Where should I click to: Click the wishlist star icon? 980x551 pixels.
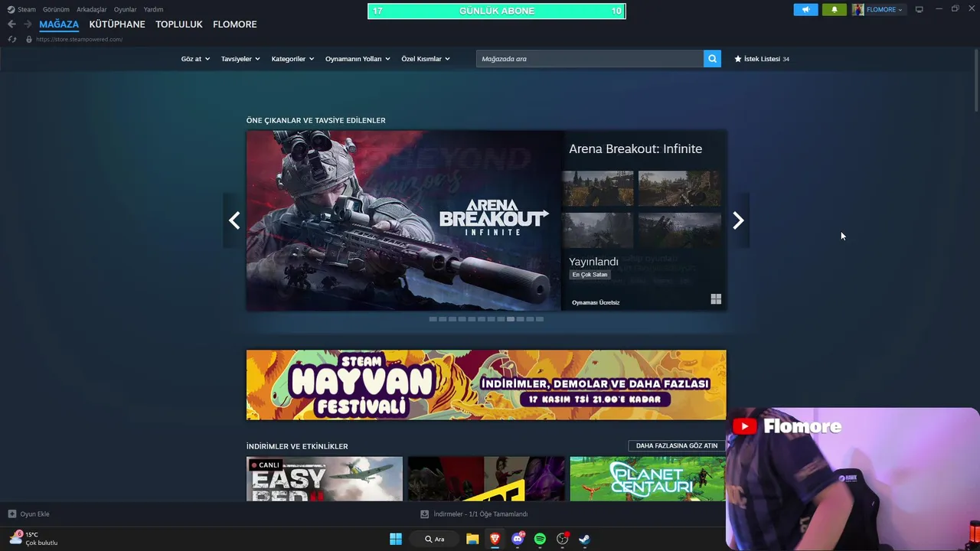(x=738, y=59)
